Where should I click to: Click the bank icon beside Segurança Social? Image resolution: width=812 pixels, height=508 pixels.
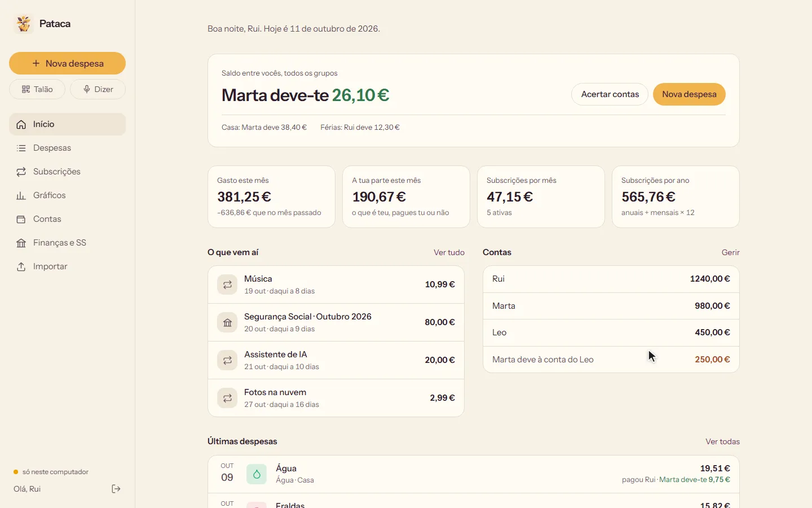coord(227,322)
